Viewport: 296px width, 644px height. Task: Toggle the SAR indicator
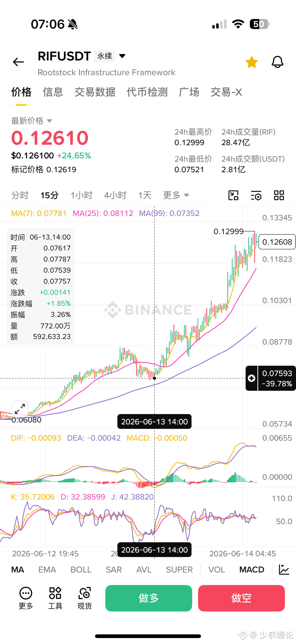click(x=114, y=570)
